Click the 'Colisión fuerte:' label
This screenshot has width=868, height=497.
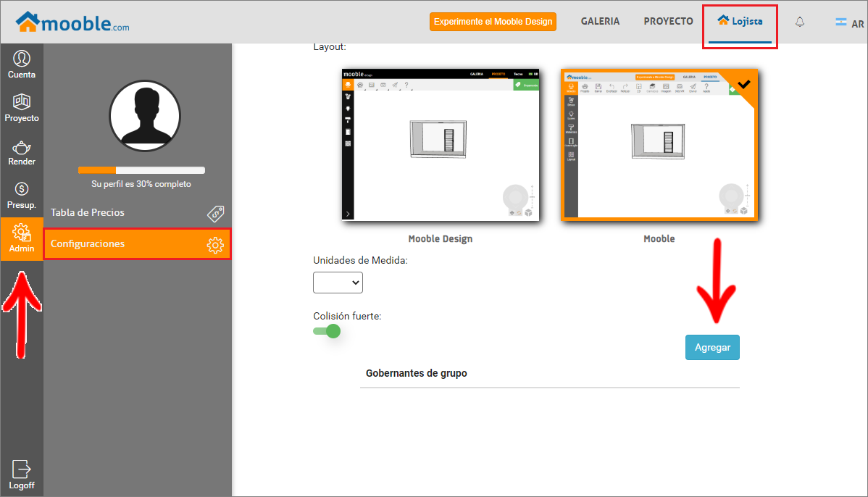tap(347, 316)
